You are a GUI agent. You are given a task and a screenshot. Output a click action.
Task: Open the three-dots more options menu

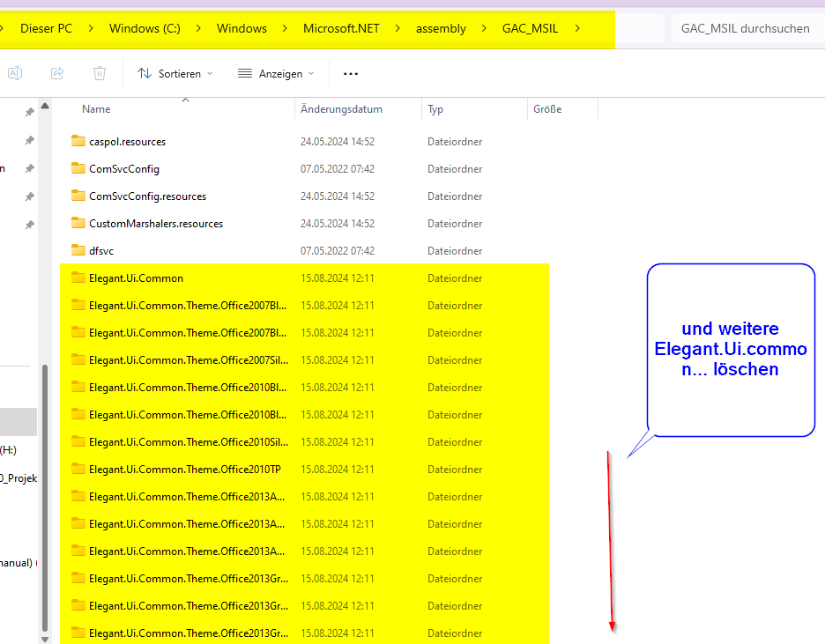(351, 74)
